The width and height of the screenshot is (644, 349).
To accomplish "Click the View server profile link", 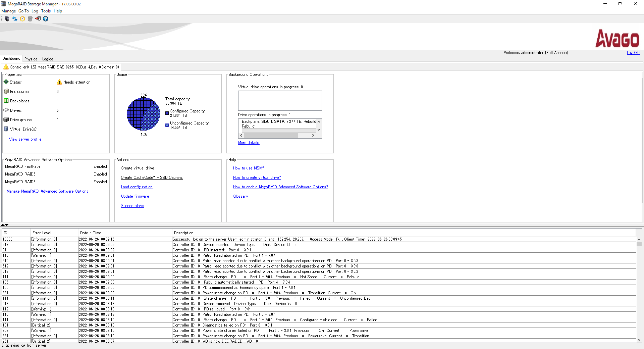I will (x=25, y=139).
